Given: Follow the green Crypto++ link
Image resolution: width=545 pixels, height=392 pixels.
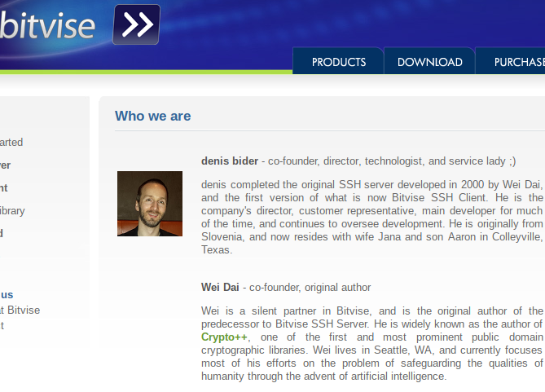Looking at the screenshot, I should tap(225, 337).
